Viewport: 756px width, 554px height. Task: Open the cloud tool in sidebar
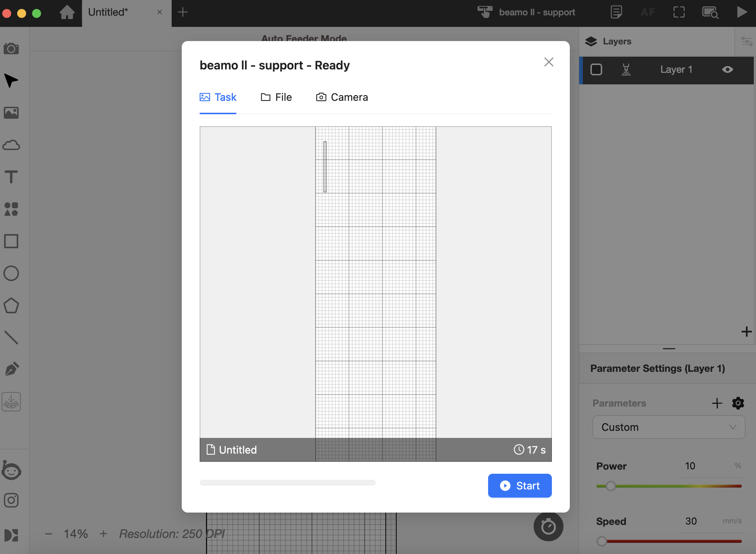[11, 145]
